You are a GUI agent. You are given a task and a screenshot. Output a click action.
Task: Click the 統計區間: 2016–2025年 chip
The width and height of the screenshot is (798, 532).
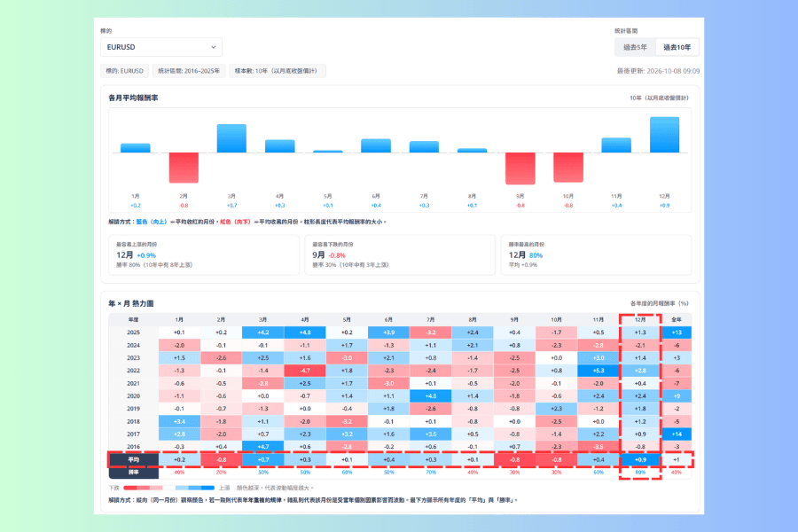(189, 71)
